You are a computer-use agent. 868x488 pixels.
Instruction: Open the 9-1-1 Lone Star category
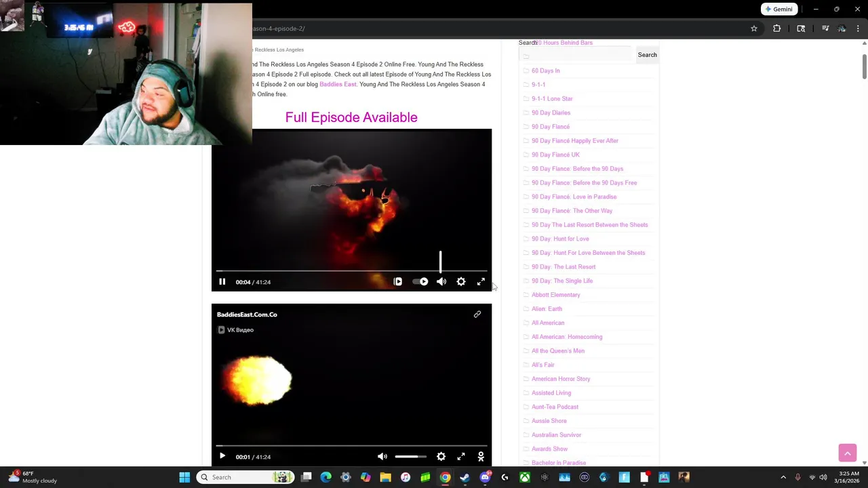click(552, 99)
